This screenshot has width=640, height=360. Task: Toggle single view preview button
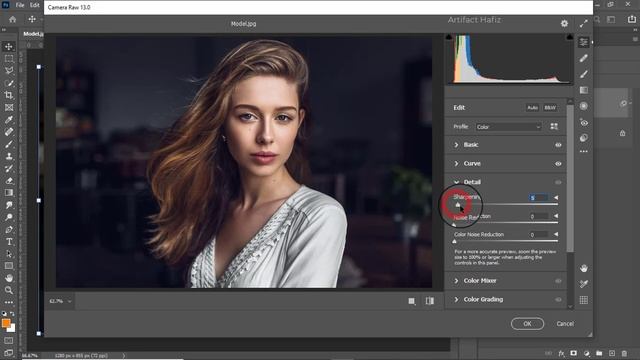[x=412, y=301]
